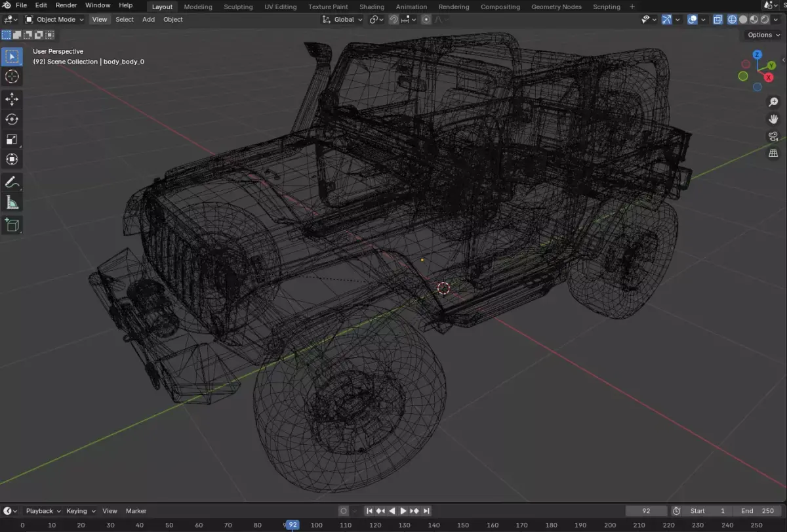Screen dimensions: 787x532
Task: Switch to Sculpting workspace tab
Action: pyautogui.click(x=238, y=7)
